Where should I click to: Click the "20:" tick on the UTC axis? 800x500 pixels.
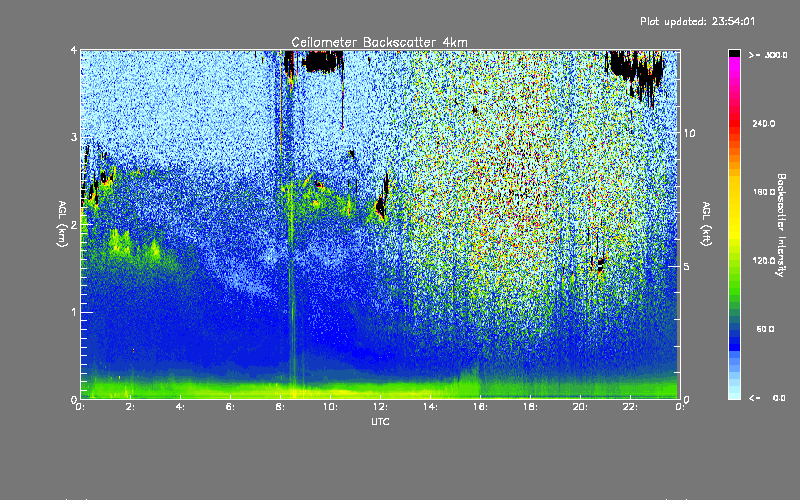(x=580, y=407)
